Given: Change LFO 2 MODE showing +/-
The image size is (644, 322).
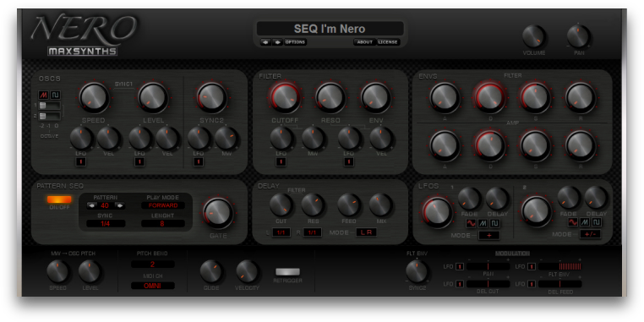Looking at the screenshot, I should [x=590, y=234].
